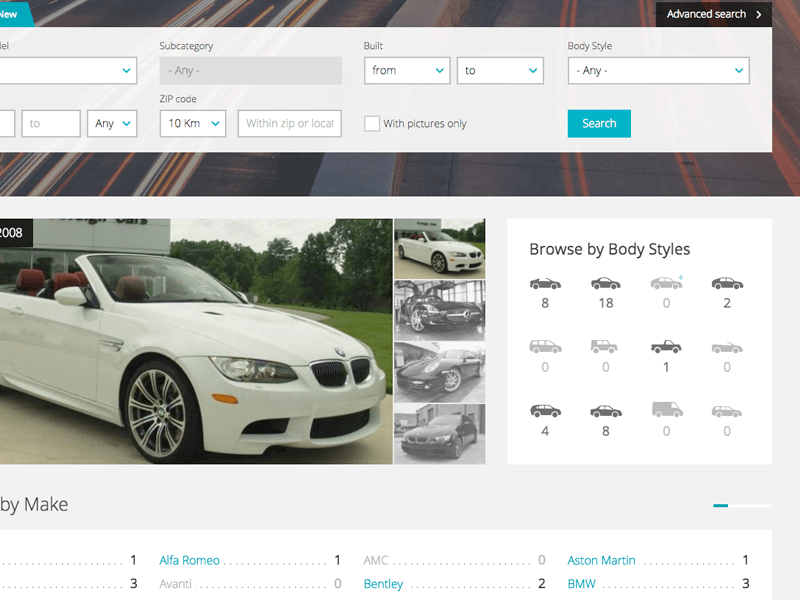800x600 pixels.
Task: Click the Built label
Action: coord(373,46)
